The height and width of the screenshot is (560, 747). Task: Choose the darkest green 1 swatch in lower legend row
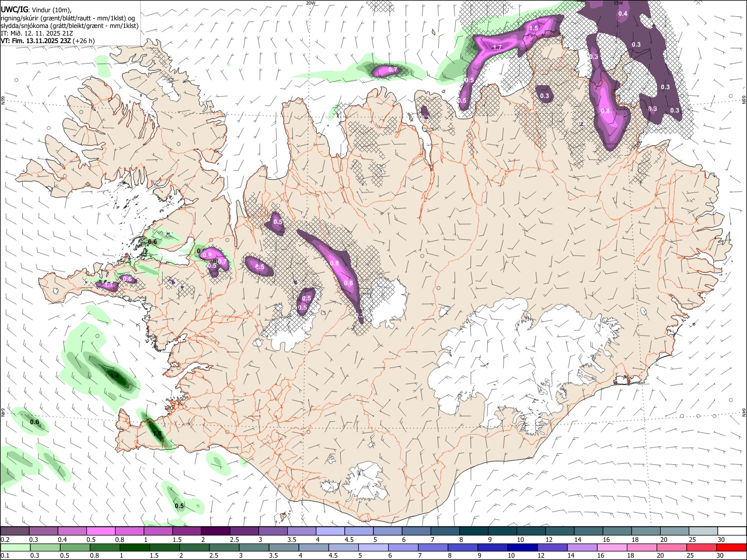pyautogui.click(x=135, y=547)
